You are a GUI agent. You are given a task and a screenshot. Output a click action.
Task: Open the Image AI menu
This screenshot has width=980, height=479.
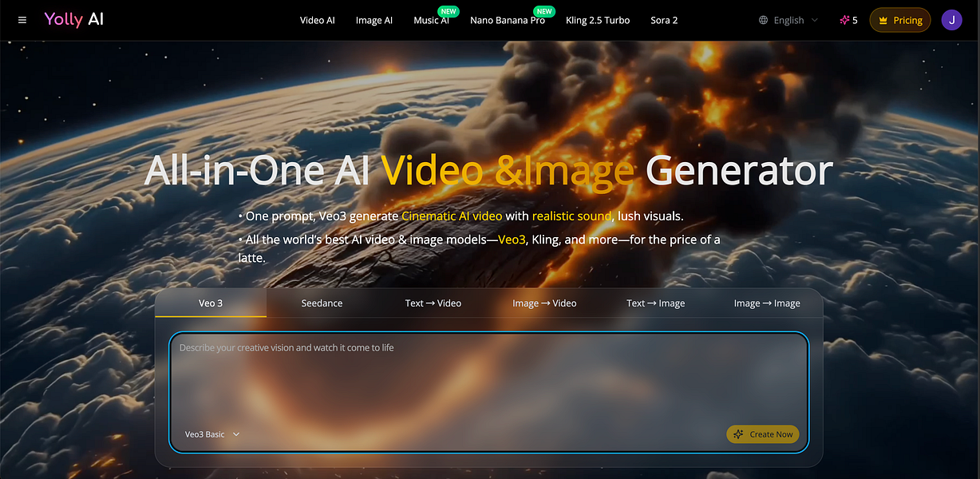[374, 20]
